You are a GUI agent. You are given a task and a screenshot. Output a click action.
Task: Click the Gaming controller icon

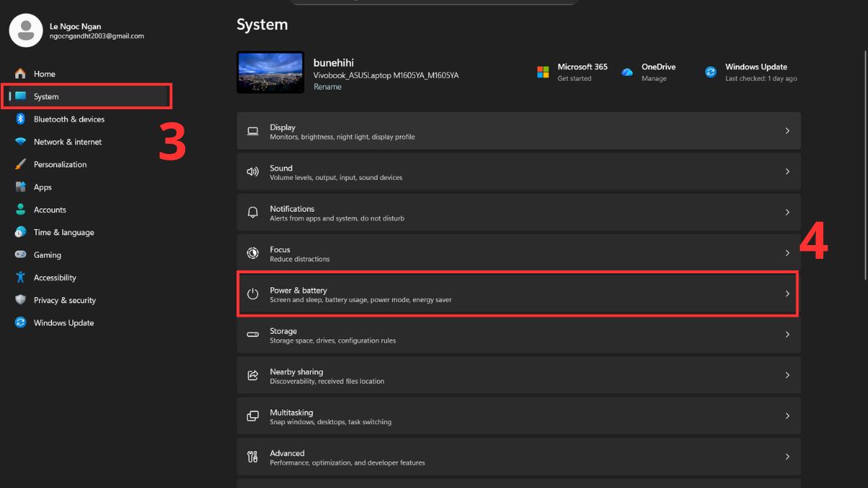click(x=20, y=254)
